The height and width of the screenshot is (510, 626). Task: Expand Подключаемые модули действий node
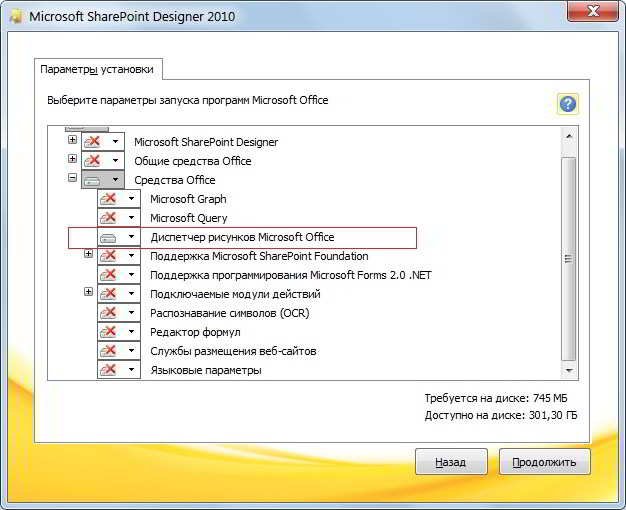pyautogui.click(x=88, y=293)
